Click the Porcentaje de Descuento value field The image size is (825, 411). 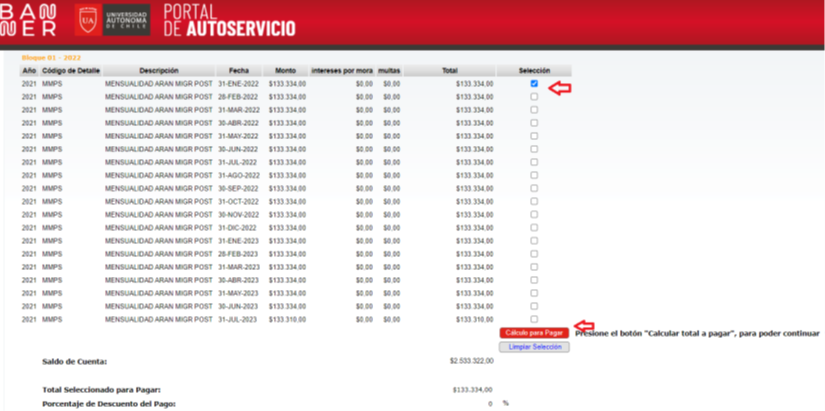click(490, 403)
